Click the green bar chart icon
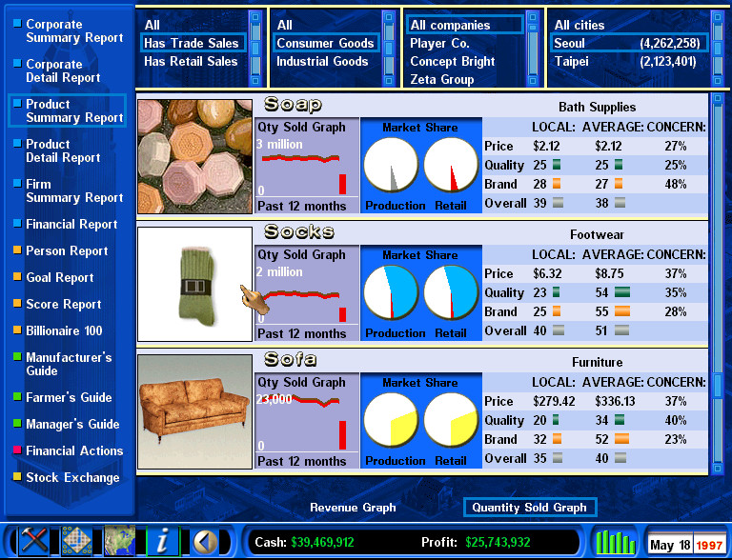This screenshot has height=560, width=732. click(x=615, y=542)
